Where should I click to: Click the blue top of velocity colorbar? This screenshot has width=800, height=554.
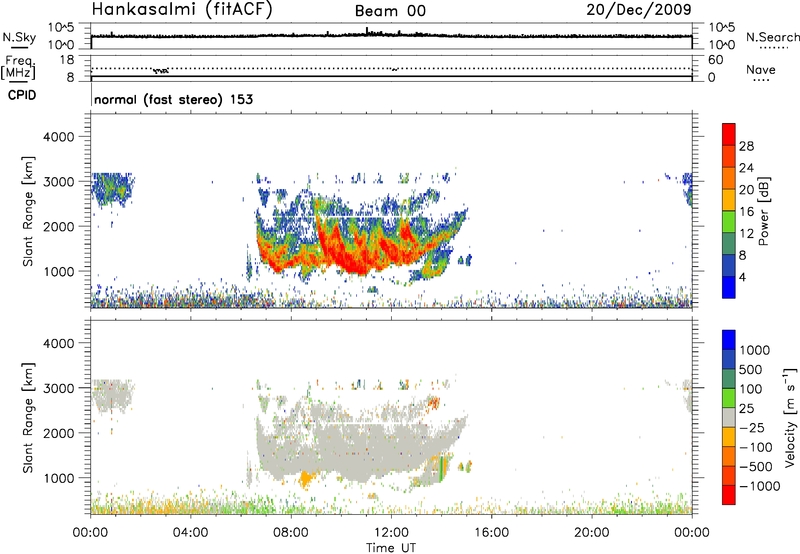(729, 340)
